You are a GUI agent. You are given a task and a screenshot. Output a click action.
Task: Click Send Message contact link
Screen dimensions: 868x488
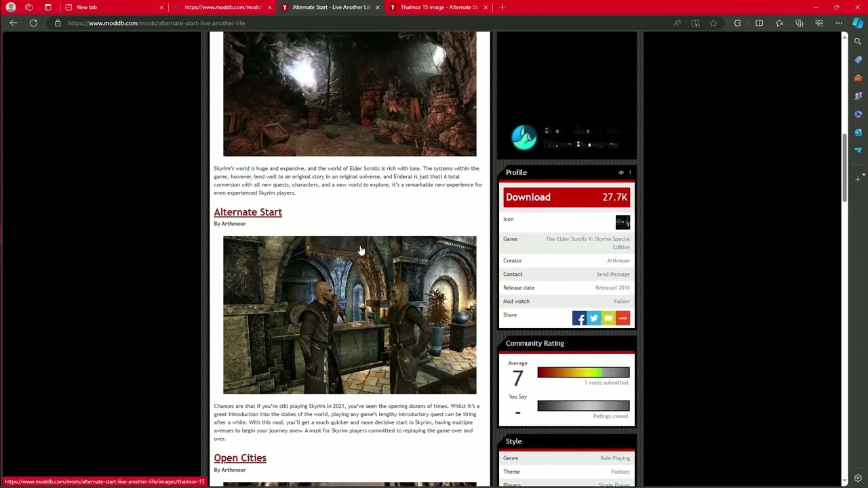613,274
